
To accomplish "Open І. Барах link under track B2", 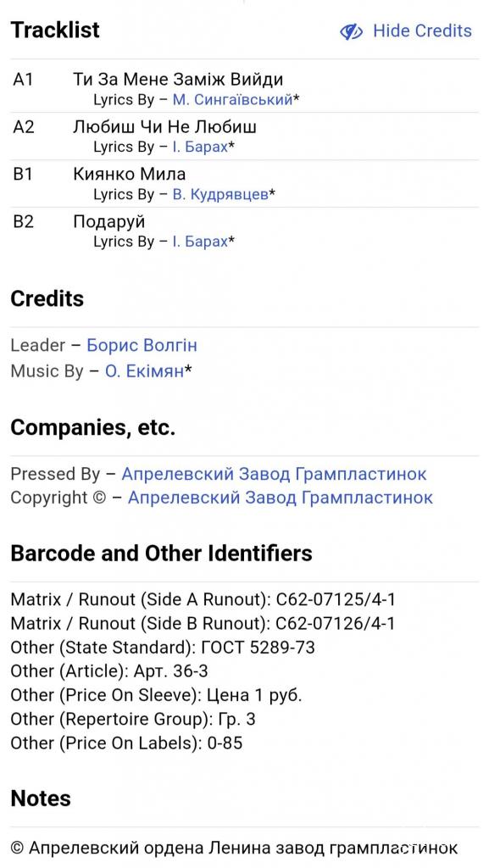I will [200, 242].
